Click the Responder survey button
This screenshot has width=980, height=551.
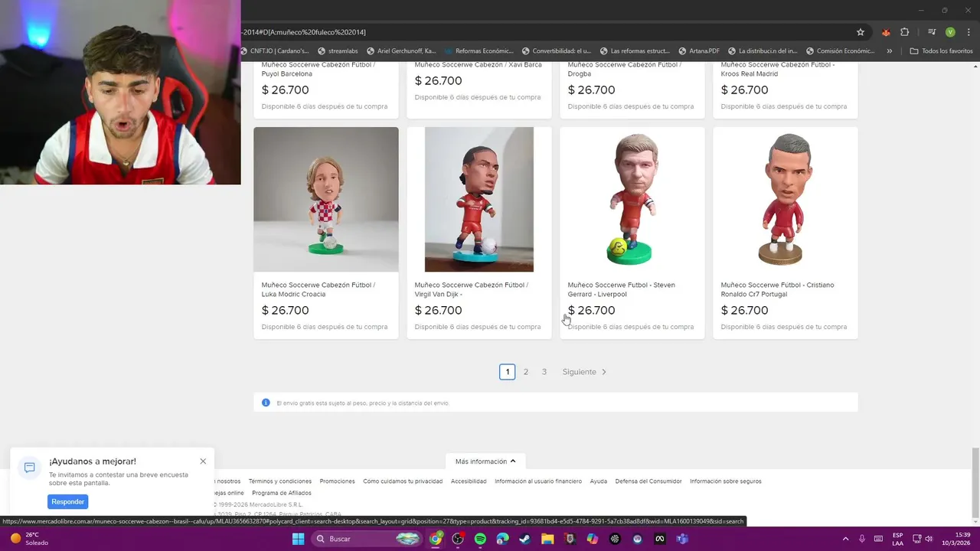(68, 502)
